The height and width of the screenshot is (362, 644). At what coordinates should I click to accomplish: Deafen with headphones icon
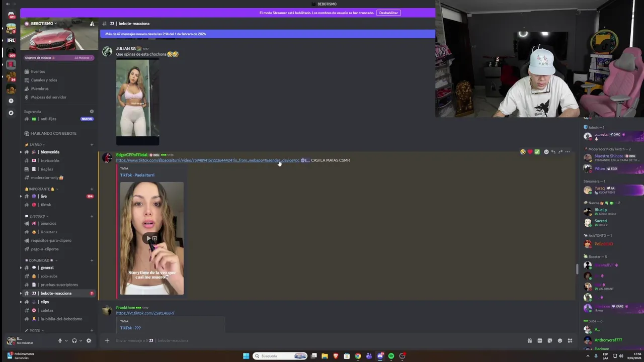coord(74,340)
